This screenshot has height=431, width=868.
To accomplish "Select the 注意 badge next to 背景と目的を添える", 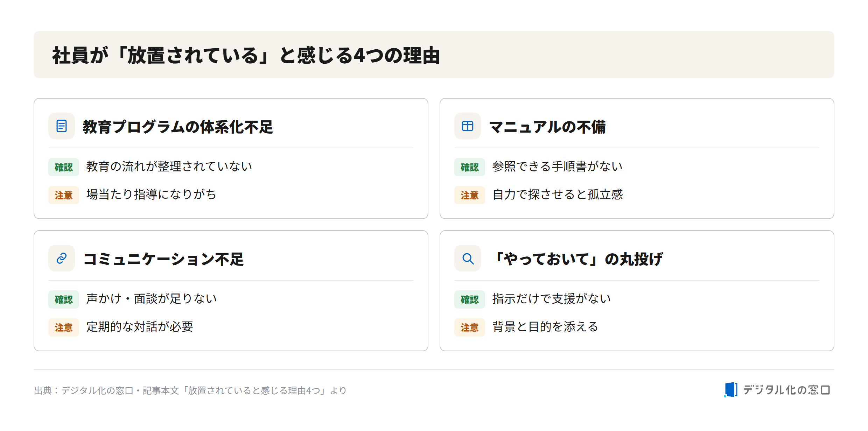I will pyautogui.click(x=470, y=327).
